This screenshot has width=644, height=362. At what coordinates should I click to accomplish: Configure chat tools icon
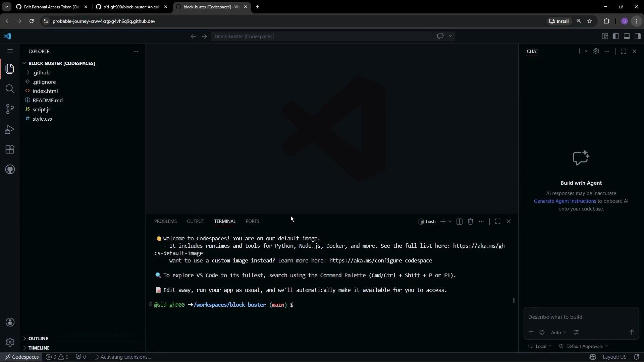[576, 333]
